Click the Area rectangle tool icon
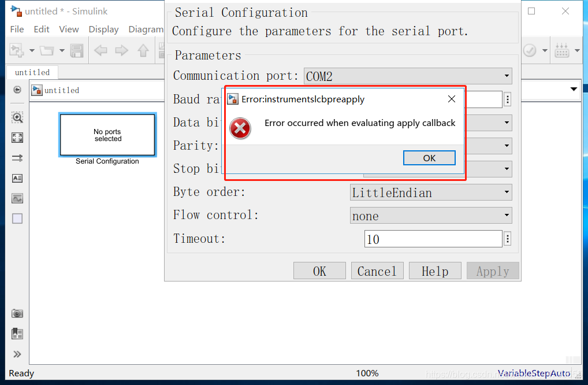This screenshot has height=385, width=588. 17,219
